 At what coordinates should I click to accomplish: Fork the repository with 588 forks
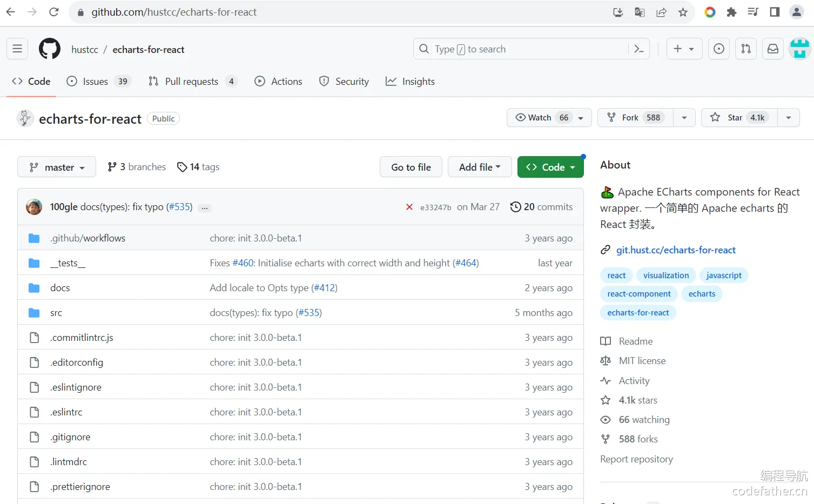coord(635,118)
